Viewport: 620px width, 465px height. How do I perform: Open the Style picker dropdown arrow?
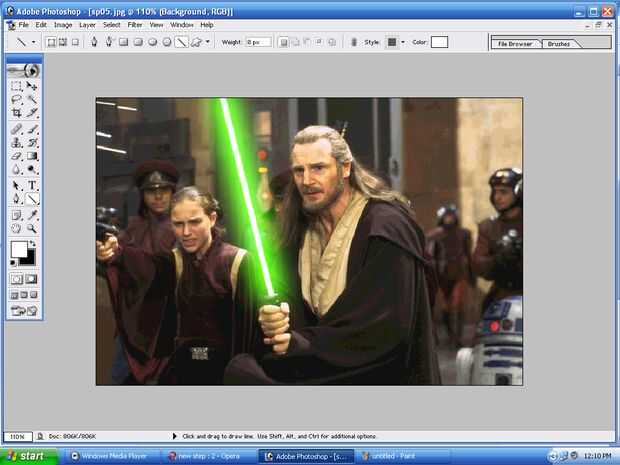pyautogui.click(x=403, y=42)
